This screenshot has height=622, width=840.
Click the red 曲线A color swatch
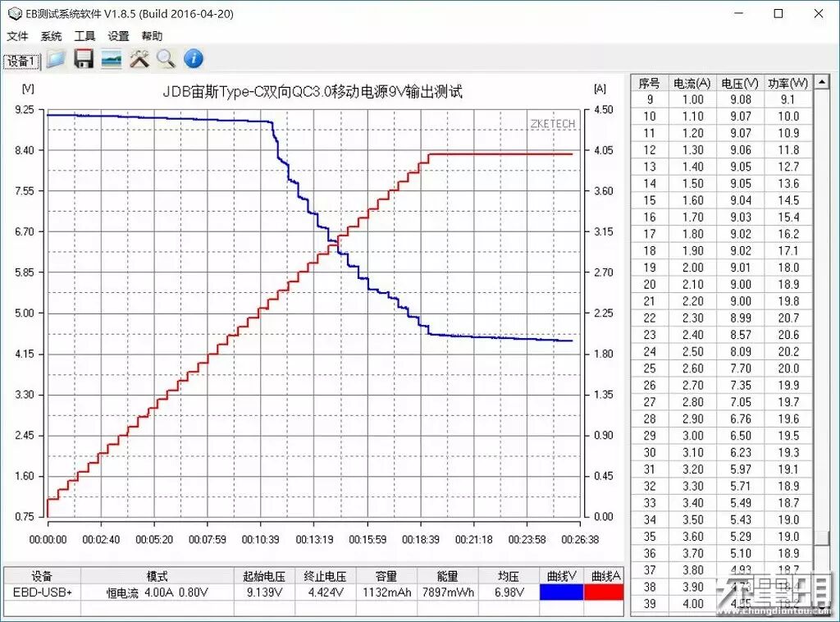tap(604, 592)
